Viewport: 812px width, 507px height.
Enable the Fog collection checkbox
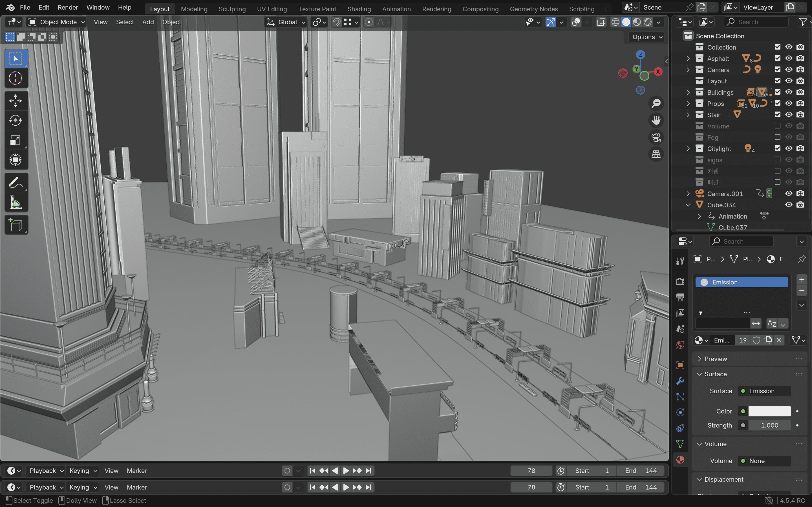777,137
